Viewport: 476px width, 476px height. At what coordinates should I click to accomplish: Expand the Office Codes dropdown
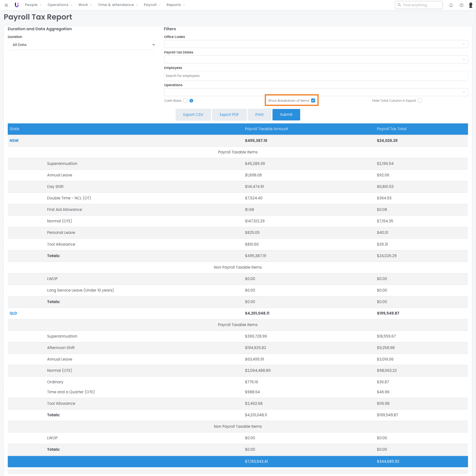click(316, 44)
